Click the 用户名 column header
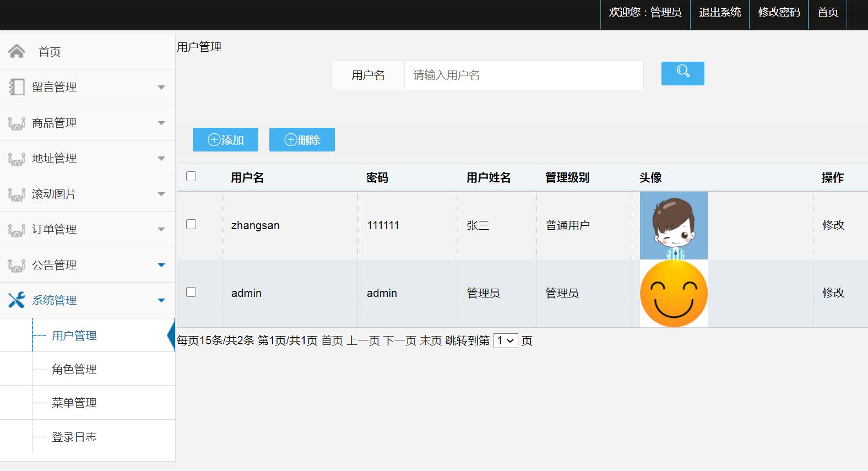 (x=247, y=177)
